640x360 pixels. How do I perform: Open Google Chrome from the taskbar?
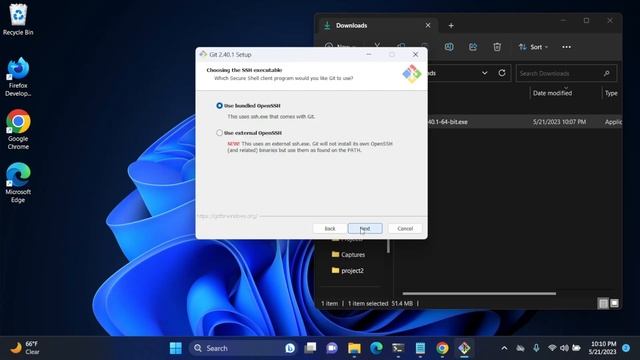click(442, 348)
